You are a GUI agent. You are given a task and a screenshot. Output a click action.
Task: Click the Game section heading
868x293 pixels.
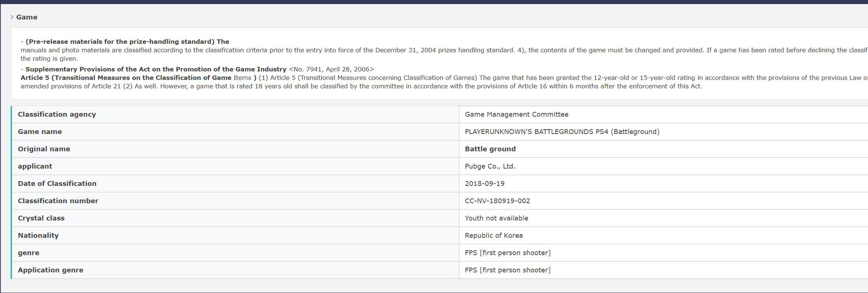pos(27,17)
